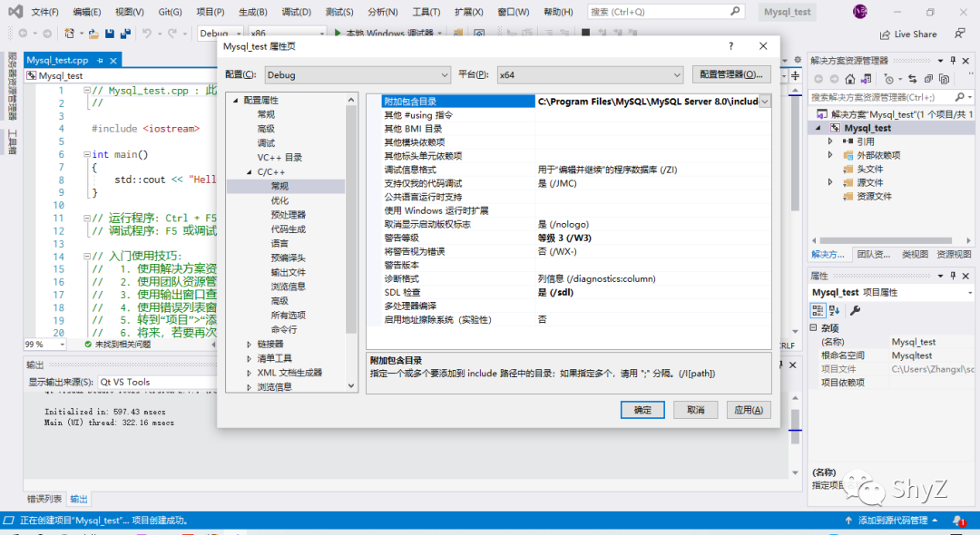
Task: Click the undo arrow in toolbar
Action: [x=147, y=34]
